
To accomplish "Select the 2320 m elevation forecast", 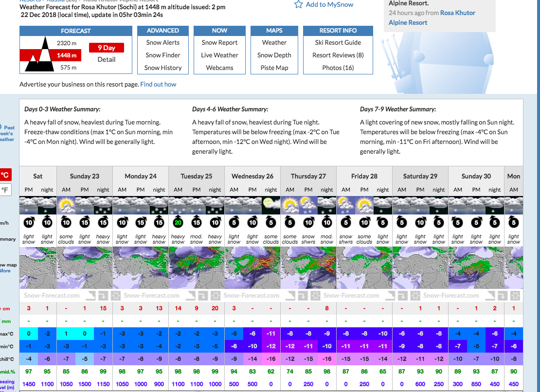I will tap(67, 43).
